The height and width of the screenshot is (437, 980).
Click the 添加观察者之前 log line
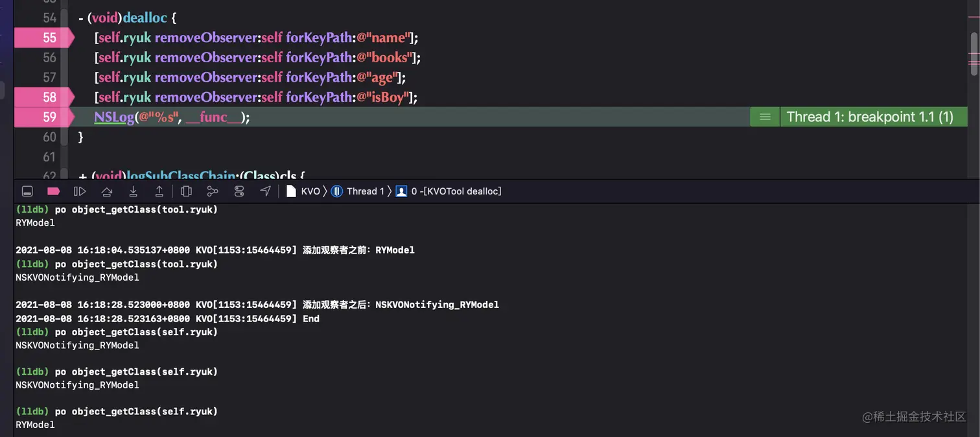(x=215, y=250)
